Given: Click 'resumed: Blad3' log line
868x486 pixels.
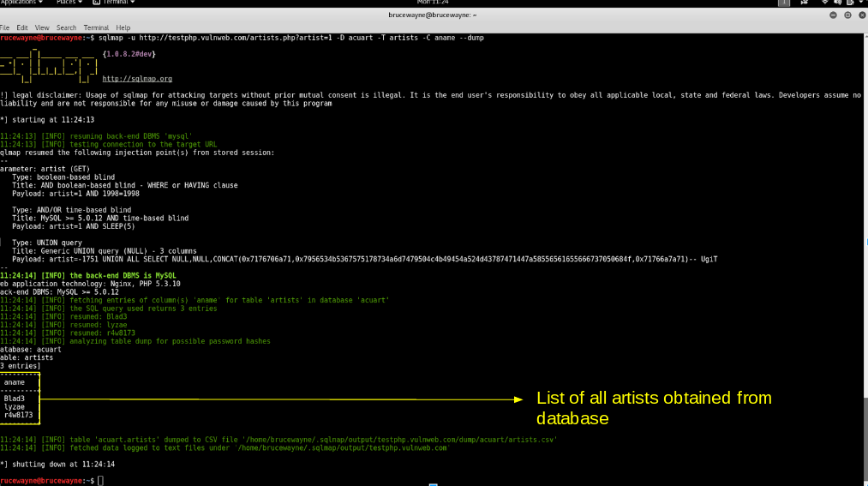Looking at the screenshot, I should pos(63,316).
